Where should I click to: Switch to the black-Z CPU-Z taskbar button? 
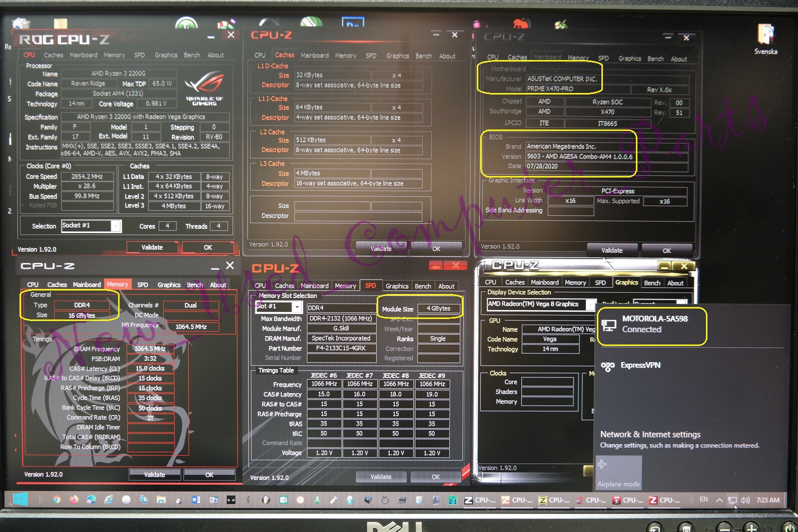[x=480, y=500]
